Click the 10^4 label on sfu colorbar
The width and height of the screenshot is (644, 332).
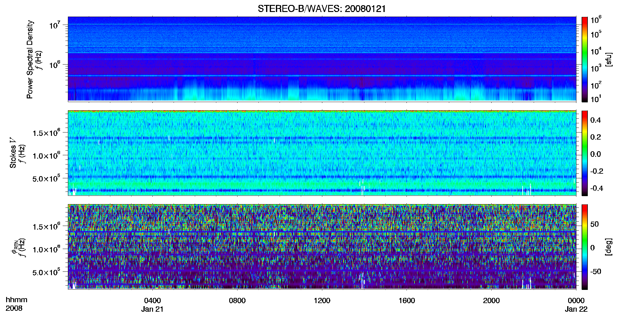[596, 51]
